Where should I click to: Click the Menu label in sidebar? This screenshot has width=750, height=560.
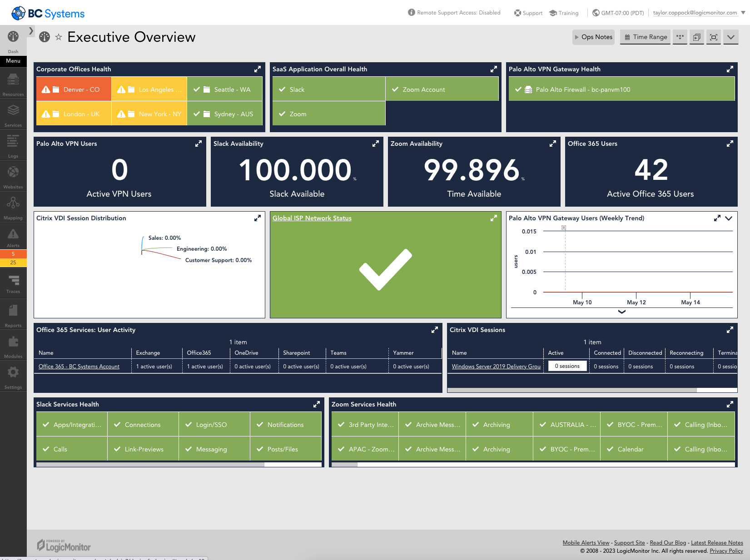pyautogui.click(x=13, y=61)
